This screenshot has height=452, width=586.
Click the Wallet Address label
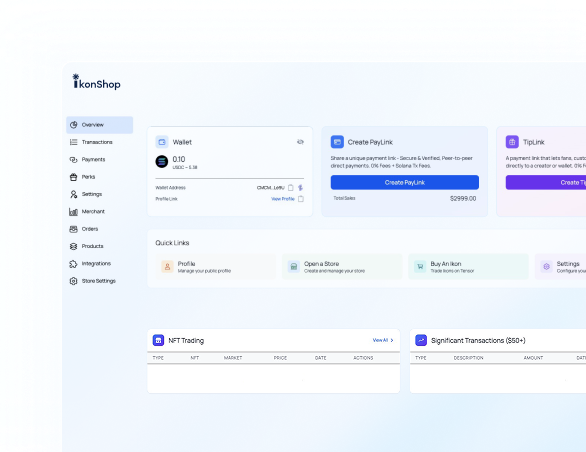coord(170,188)
